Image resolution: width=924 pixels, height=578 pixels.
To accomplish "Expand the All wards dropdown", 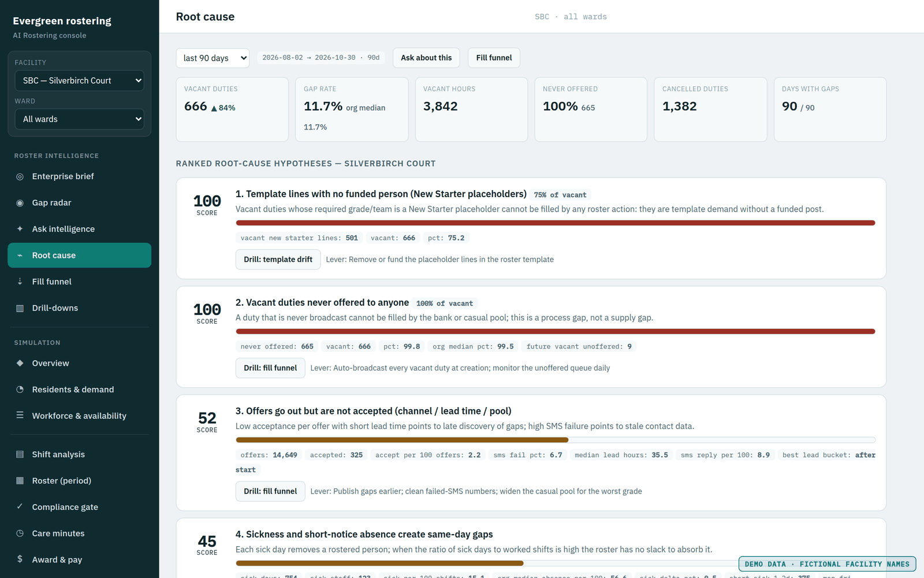I will [x=80, y=119].
